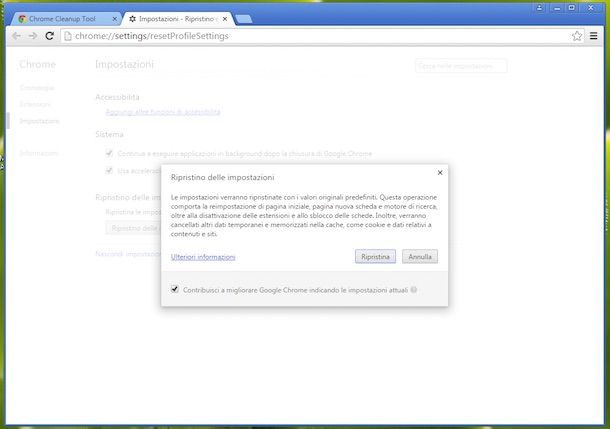The width and height of the screenshot is (610, 429).
Task: Uncheck Contribuisci a migliorare Google Chrome
Action: point(175,289)
